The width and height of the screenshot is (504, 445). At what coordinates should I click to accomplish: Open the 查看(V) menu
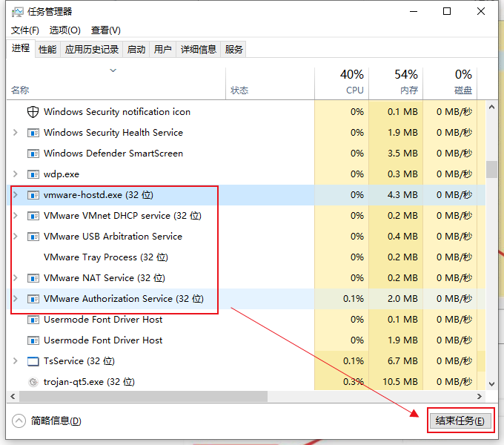(x=105, y=30)
